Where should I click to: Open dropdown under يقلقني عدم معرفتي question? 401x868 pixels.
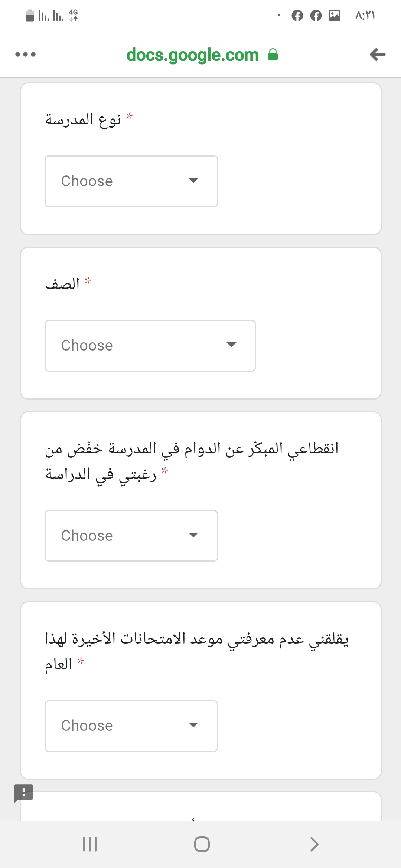[131, 726]
